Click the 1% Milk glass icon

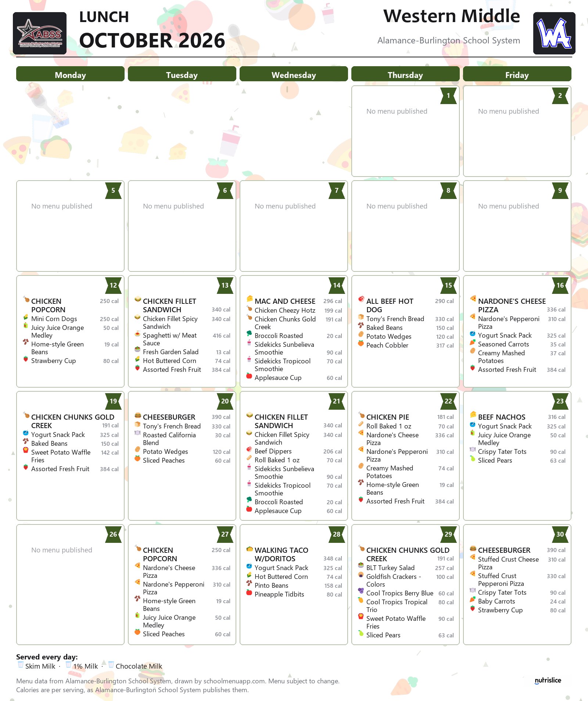68,665
